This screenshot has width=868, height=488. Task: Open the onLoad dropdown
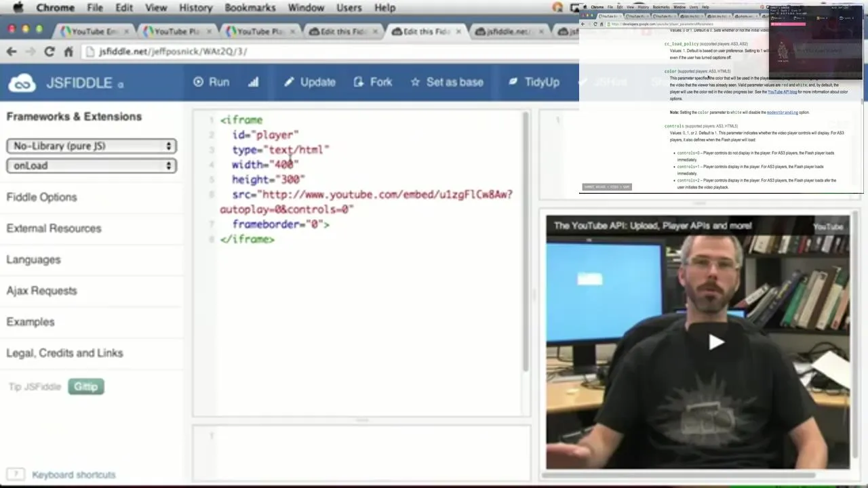tap(92, 165)
